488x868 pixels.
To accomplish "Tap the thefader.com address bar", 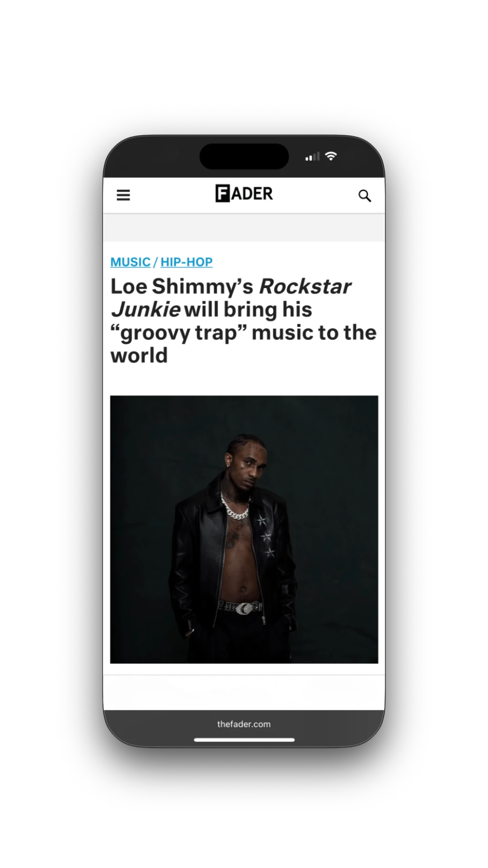I will 244,724.
